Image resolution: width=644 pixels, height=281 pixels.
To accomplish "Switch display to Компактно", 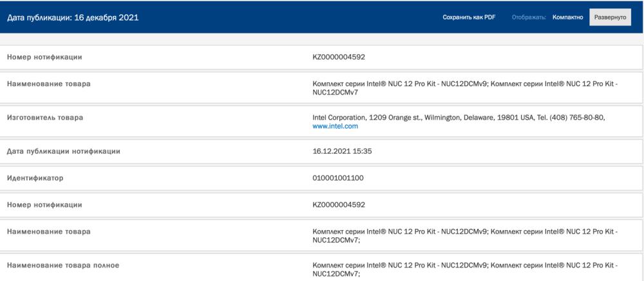I will click(567, 17).
